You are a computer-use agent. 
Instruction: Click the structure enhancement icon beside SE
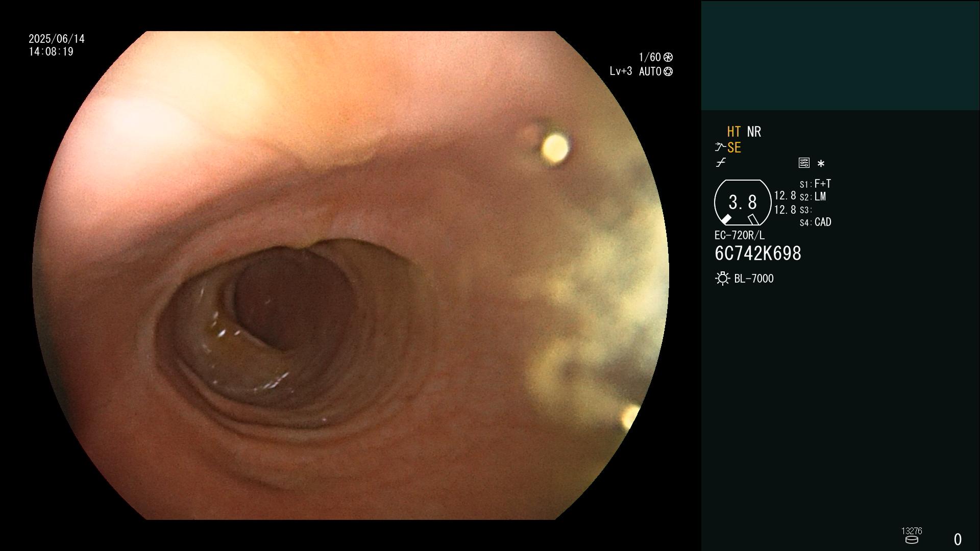point(720,147)
